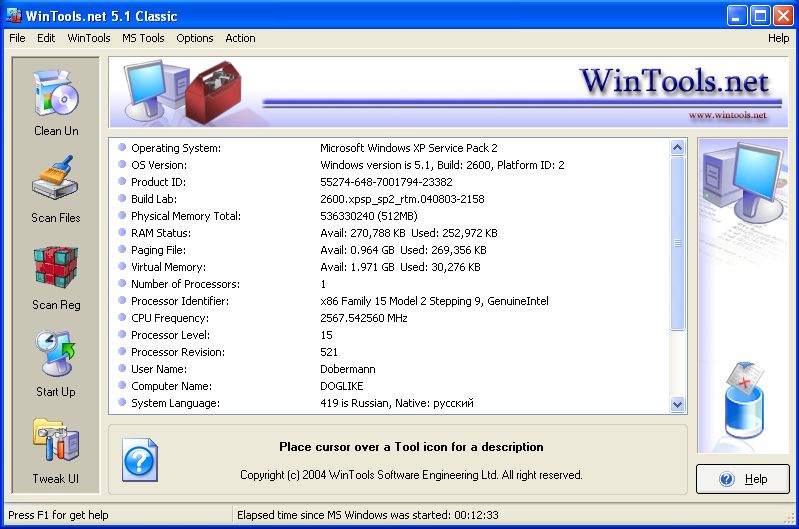799x529 pixels.
Task: Click Computer Name value DOGLIKE
Action: 341,386
